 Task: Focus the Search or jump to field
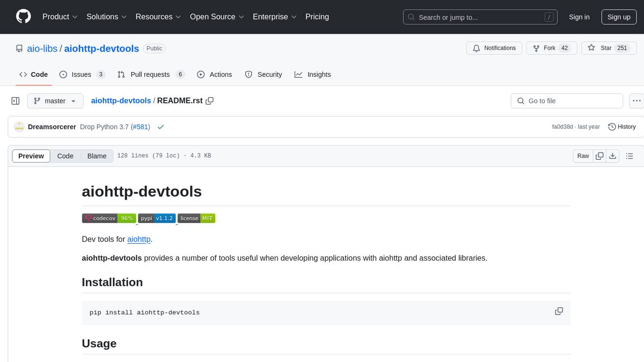480,17
